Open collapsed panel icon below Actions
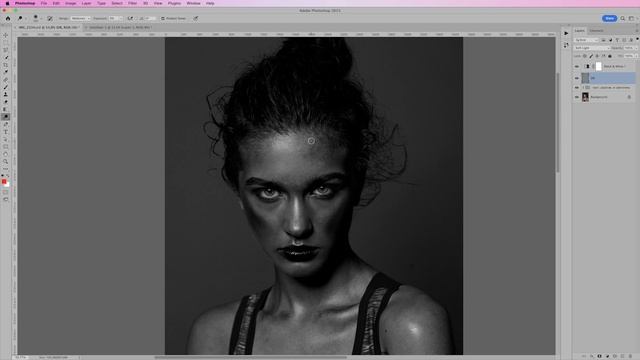Viewport: 640px width, 360px height. pyautogui.click(x=566, y=45)
